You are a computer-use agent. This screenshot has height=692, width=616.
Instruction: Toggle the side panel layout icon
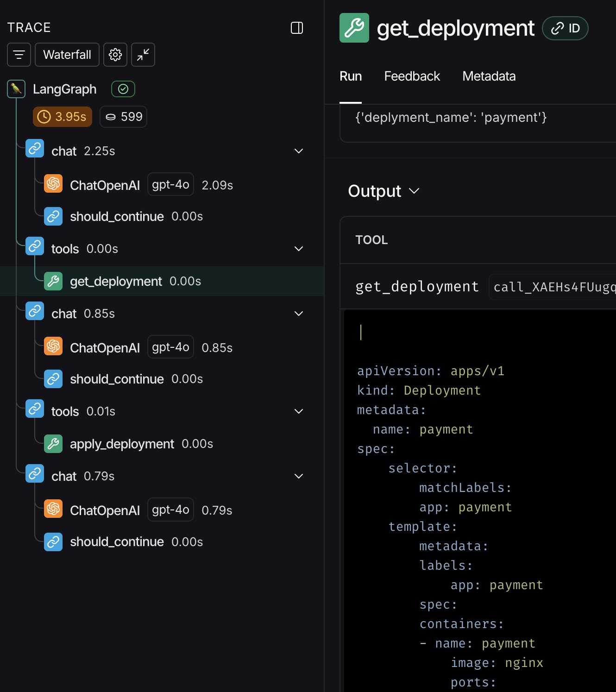tap(297, 28)
